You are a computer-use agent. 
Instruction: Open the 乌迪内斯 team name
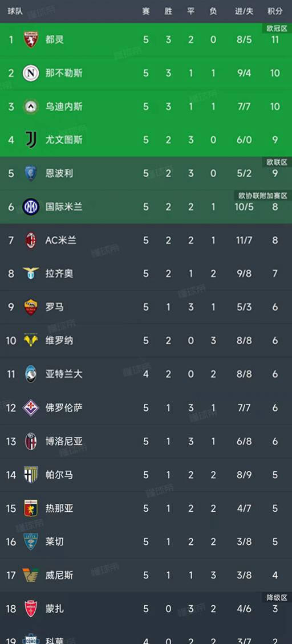click(x=64, y=107)
